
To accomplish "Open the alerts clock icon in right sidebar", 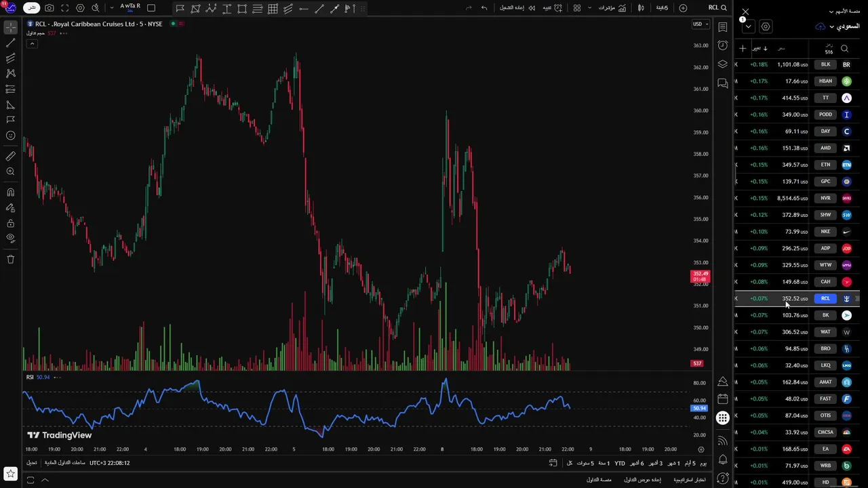I will click(x=723, y=46).
